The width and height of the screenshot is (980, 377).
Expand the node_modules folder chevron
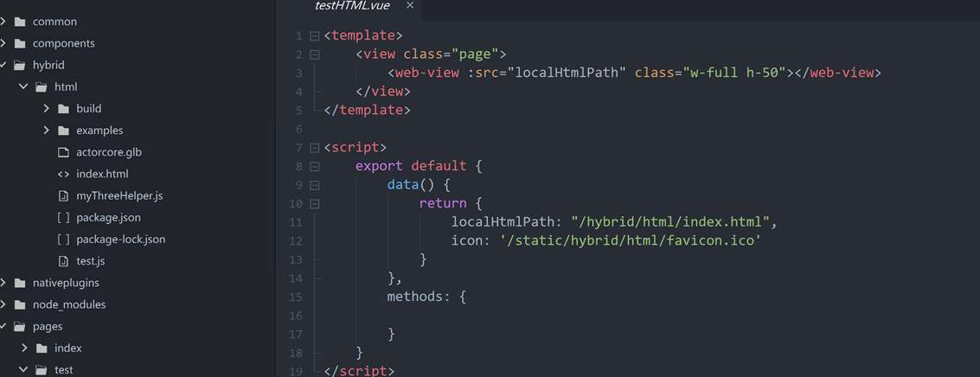3,304
